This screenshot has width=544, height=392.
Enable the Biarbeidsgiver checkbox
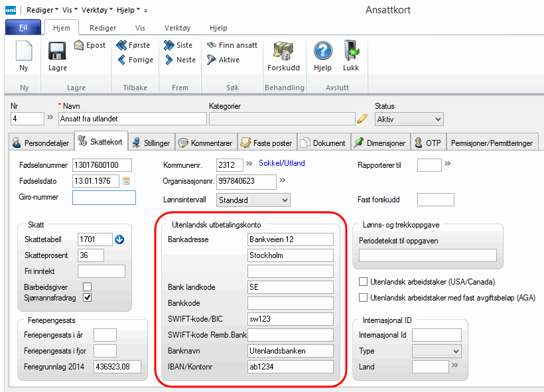click(87, 287)
